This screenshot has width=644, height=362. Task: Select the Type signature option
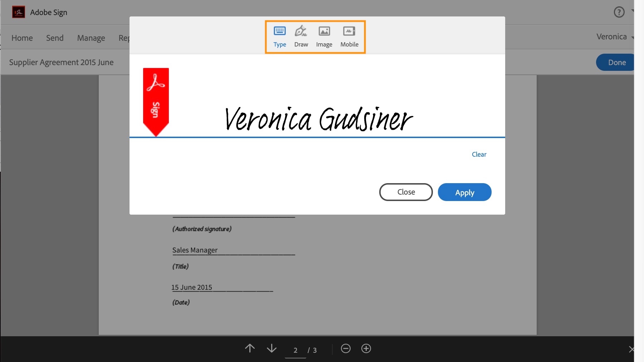280,36
